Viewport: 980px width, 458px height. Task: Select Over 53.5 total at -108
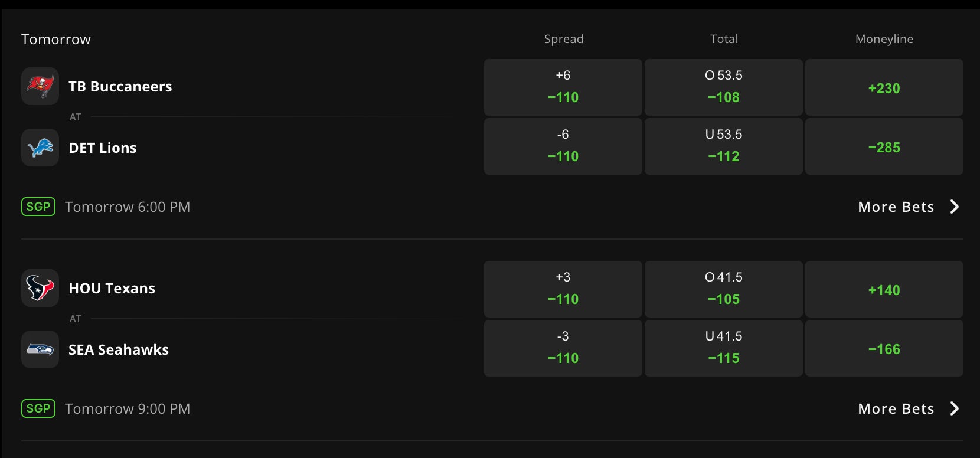[723, 87]
